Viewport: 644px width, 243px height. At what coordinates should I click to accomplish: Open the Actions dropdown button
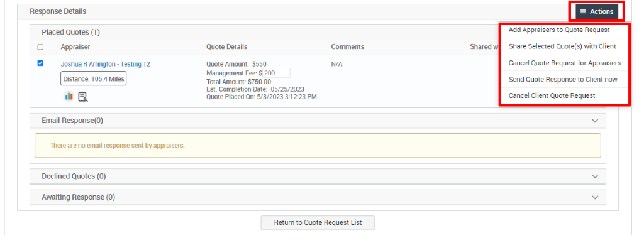pos(597,11)
